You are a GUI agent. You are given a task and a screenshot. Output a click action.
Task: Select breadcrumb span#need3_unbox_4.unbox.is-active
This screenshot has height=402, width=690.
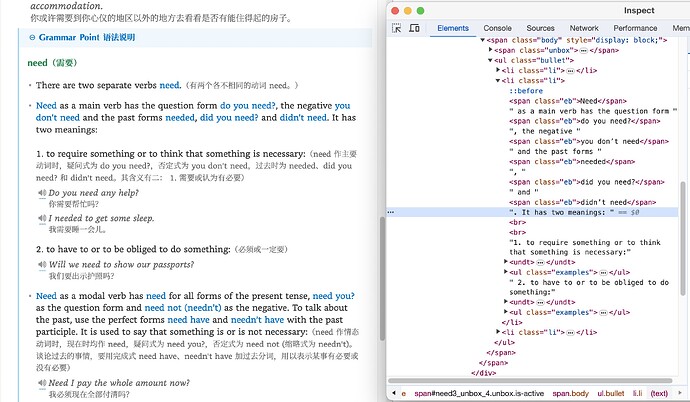[x=479, y=394]
